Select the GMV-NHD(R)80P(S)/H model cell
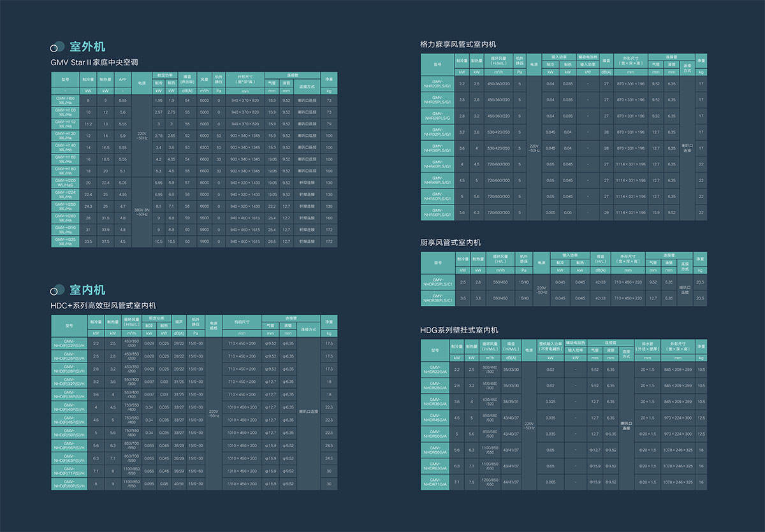 pos(69,484)
